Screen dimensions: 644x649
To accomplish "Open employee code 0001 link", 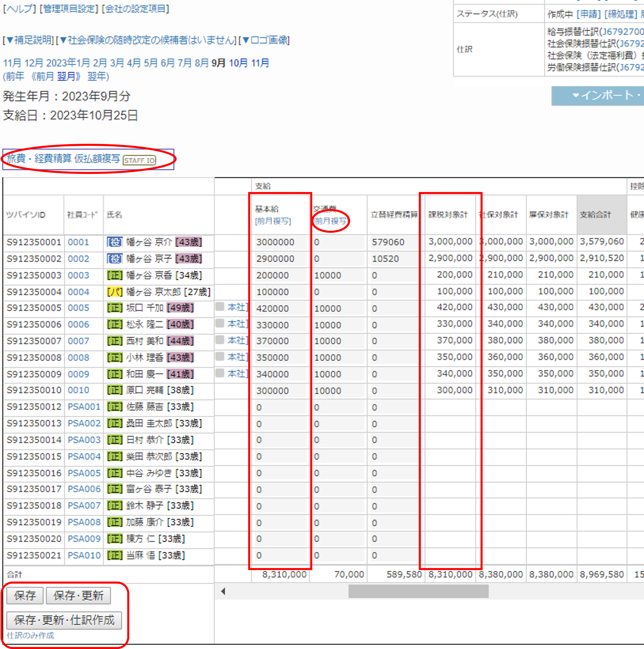I will [x=78, y=242].
